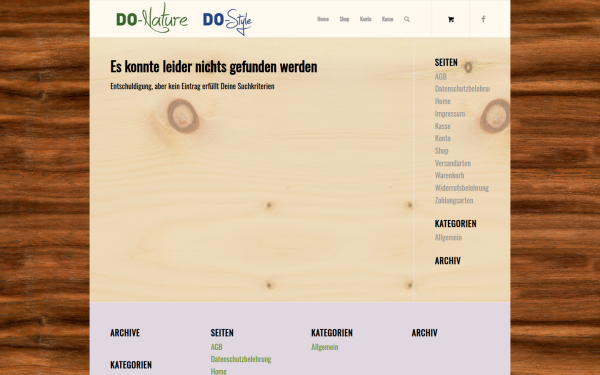Open Versandarten in the sidebar
The height and width of the screenshot is (375, 600).
(x=453, y=163)
